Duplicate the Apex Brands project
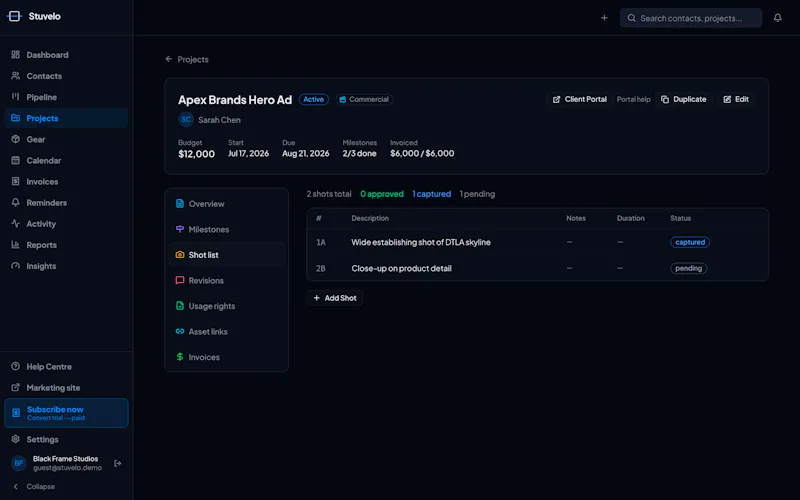 tap(684, 99)
